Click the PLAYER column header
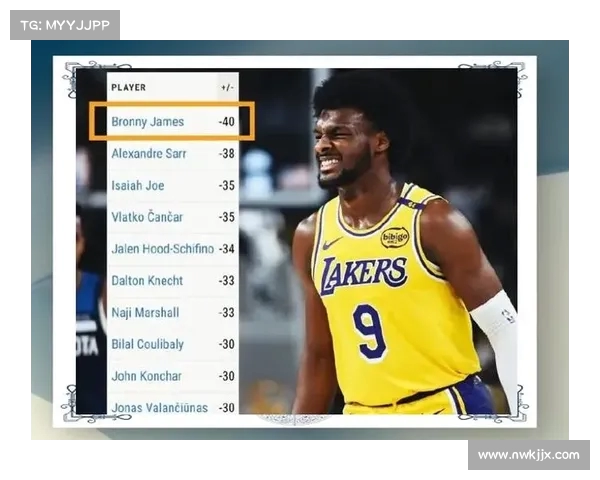600x480 pixels. [128, 88]
